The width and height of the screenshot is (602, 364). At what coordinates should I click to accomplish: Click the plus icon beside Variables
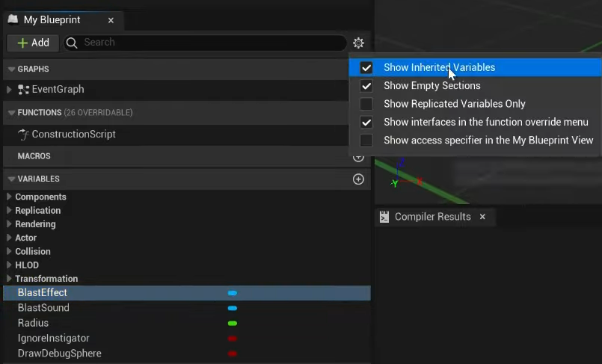coord(358,179)
